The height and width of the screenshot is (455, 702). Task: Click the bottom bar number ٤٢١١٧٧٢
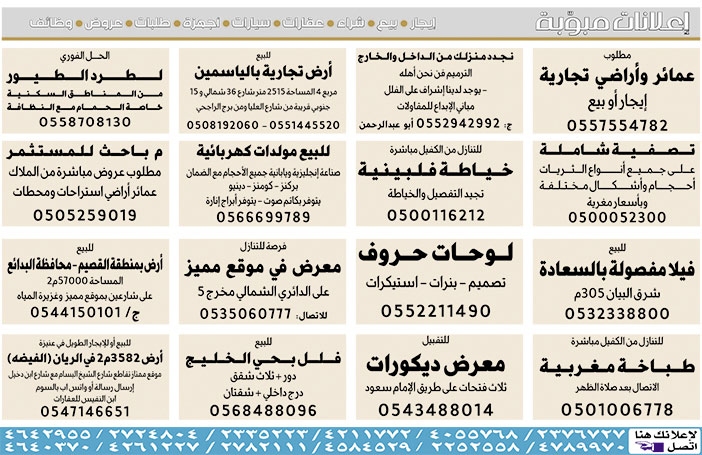pos(366,434)
